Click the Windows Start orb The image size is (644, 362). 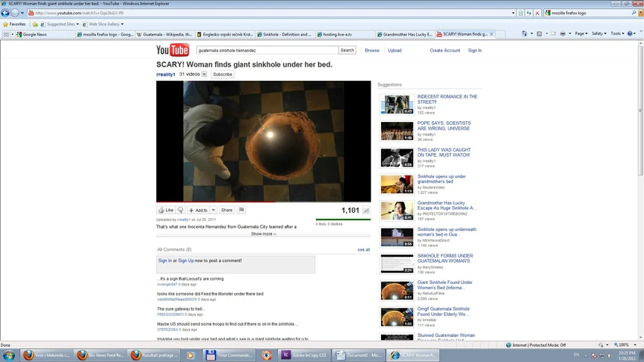pyautogui.click(x=8, y=355)
